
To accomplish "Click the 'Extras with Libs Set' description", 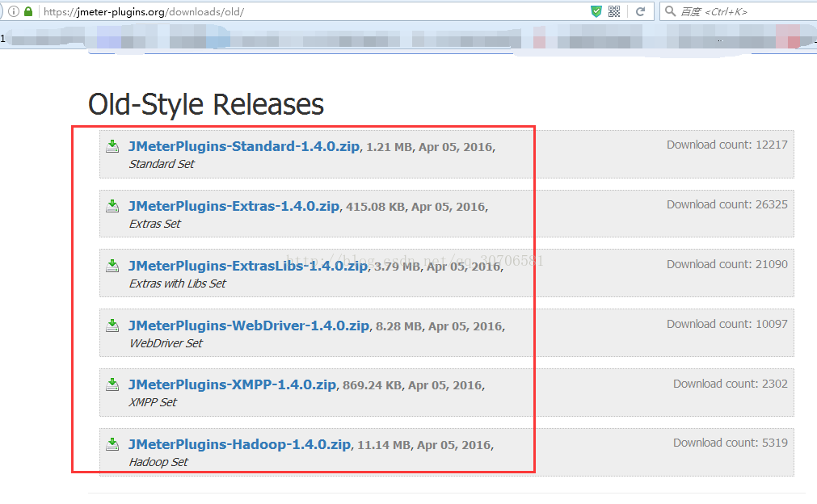I will (178, 283).
